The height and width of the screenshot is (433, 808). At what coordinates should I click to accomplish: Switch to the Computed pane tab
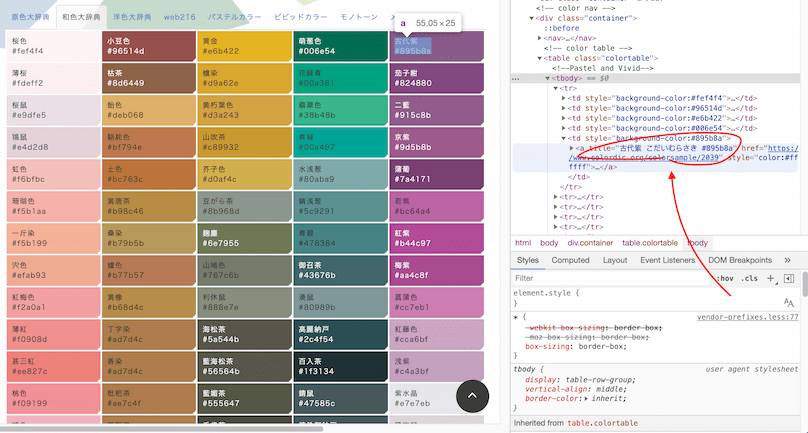tap(570, 260)
